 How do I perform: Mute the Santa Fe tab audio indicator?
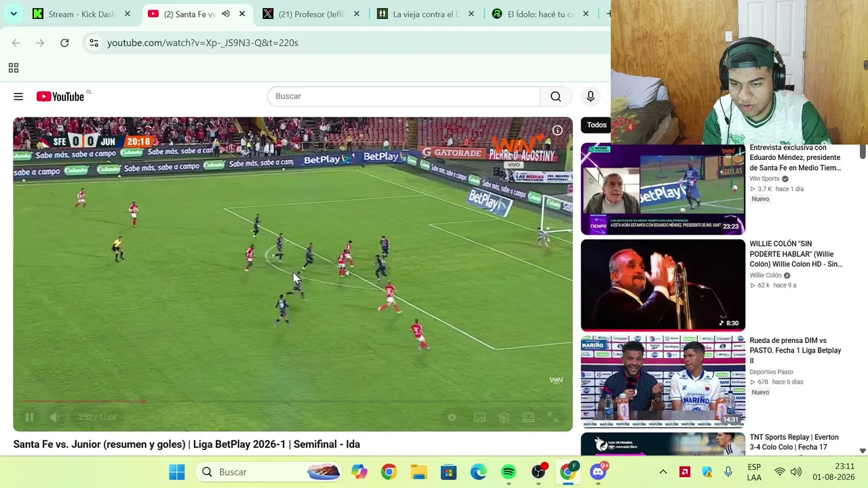[226, 14]
